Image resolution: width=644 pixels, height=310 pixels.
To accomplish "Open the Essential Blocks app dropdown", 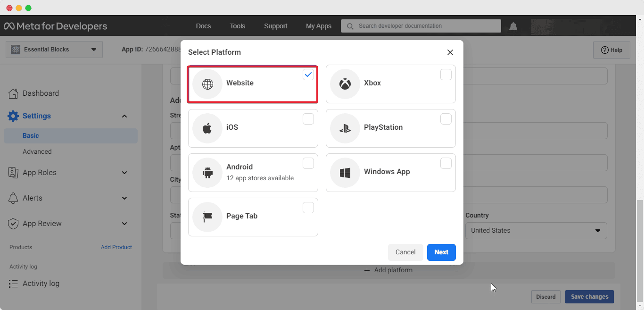I will pyautogui.click(x=54, y=50).
